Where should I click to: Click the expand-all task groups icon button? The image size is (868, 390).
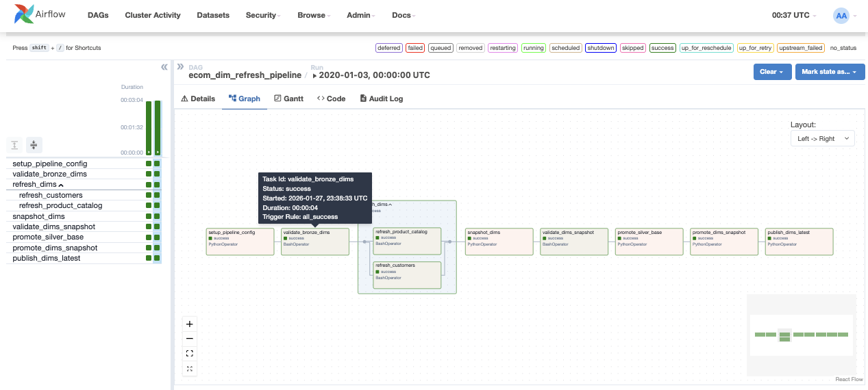click(x=15, y=145)
